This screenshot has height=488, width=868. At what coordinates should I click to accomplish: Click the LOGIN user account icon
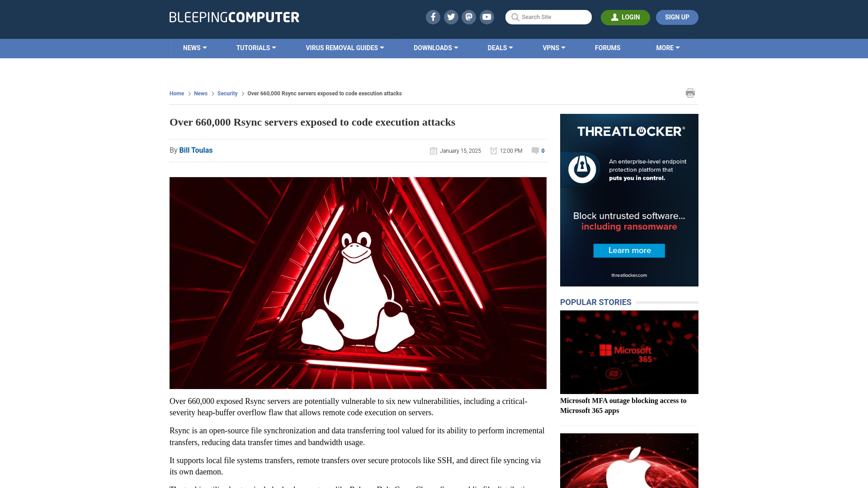click(x=615, y=17)
